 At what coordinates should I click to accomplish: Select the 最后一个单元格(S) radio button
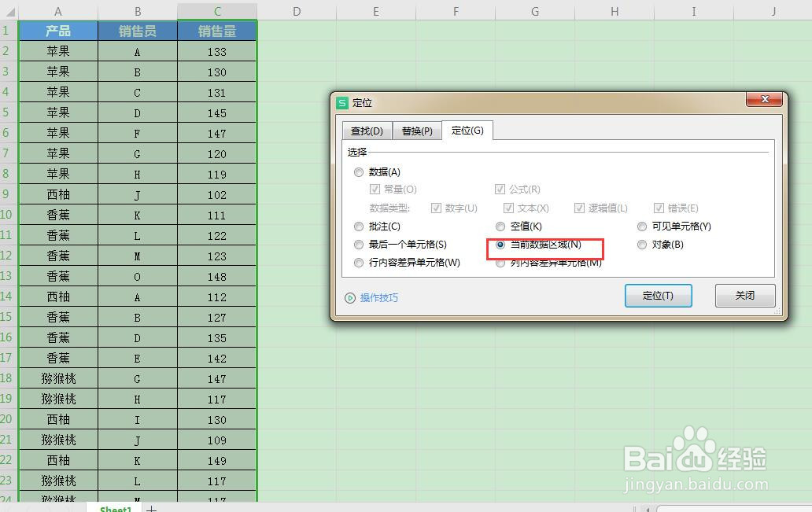coord(359,245)
